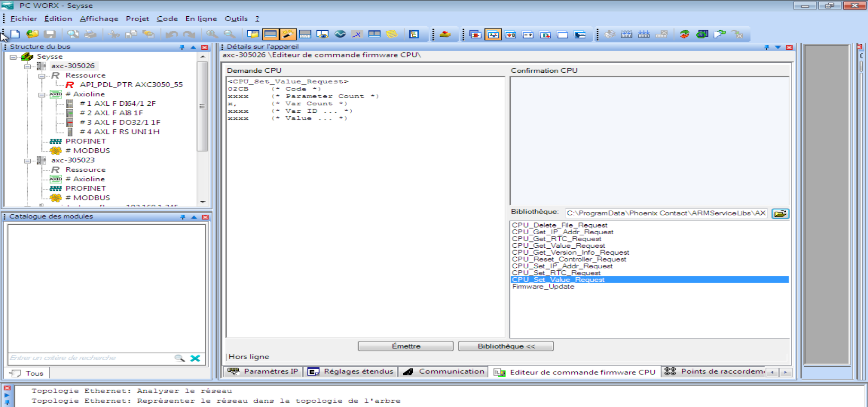Click the magic wand toolbar icon
This screenshot has width=868, height=407.
tap(288, 34)
